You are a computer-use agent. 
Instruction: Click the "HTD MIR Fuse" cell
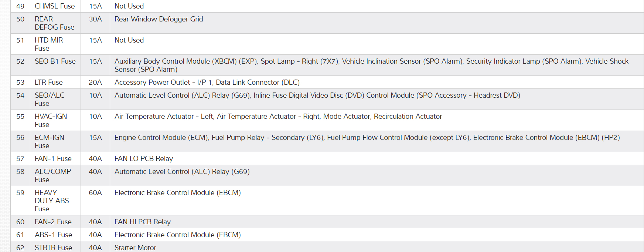coord(49,44)
